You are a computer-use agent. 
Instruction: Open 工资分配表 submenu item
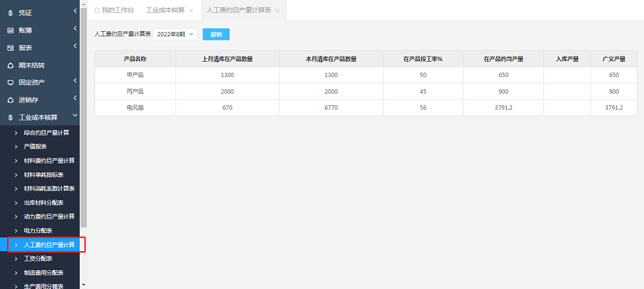point(38,259)
